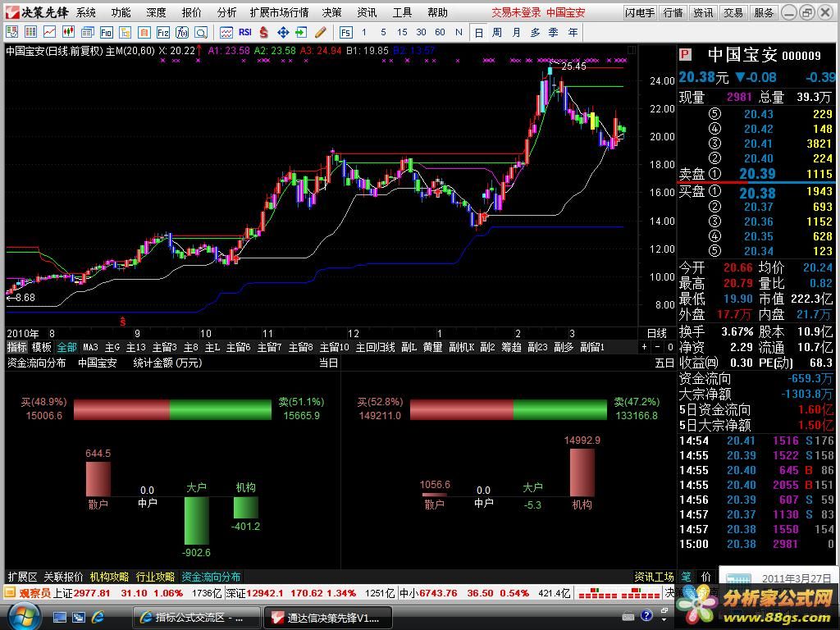
Task: Select the 1-minute period
Action: click(364, 33)
